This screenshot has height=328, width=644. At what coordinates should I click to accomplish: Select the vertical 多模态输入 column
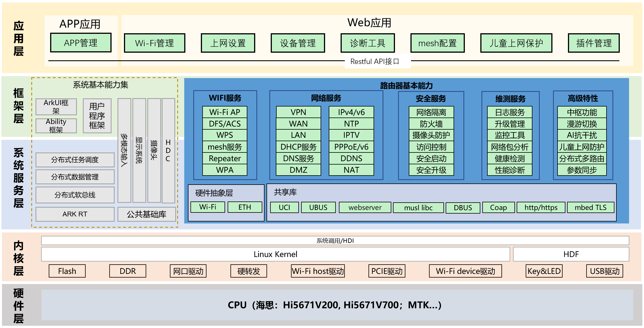tap(124, 150)
